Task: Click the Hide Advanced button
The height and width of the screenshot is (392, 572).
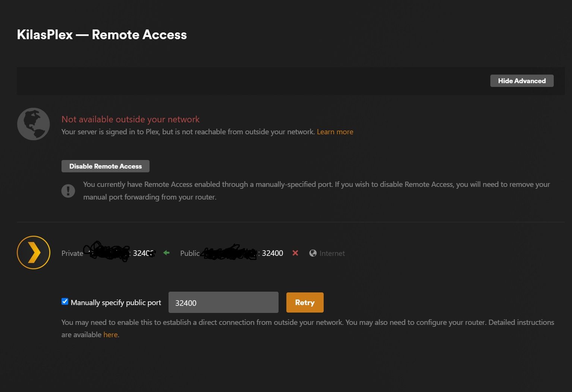Action: click(522, 81)
